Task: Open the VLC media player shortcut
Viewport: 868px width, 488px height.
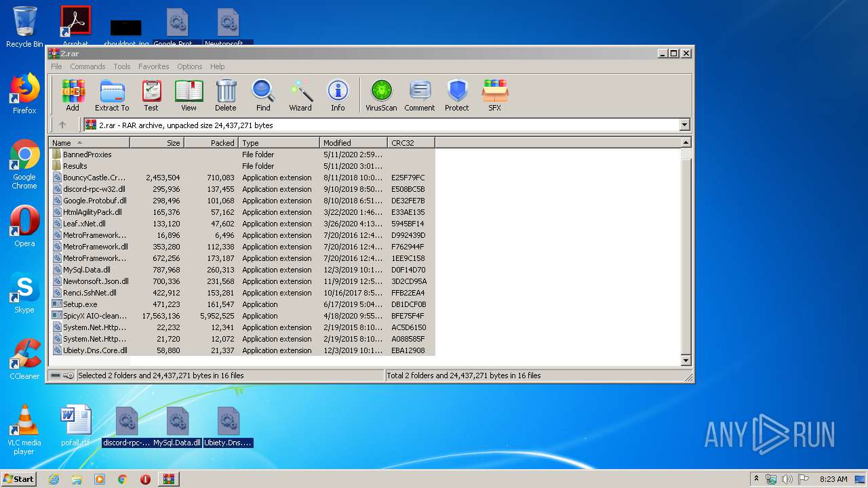Action: [24, 430]
